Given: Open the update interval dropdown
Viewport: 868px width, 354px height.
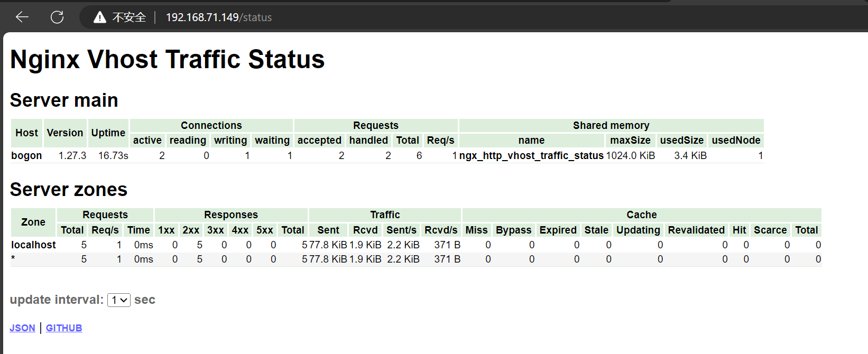Looking at the screenshot, I should [x=119, y=300].
